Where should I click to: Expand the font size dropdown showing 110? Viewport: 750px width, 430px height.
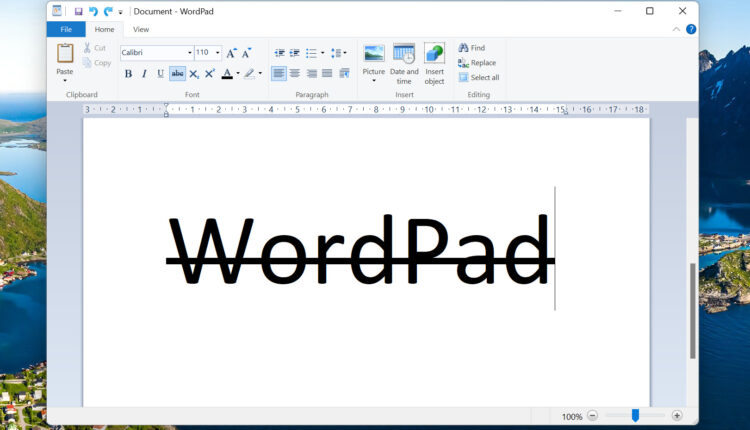[217, 53]
